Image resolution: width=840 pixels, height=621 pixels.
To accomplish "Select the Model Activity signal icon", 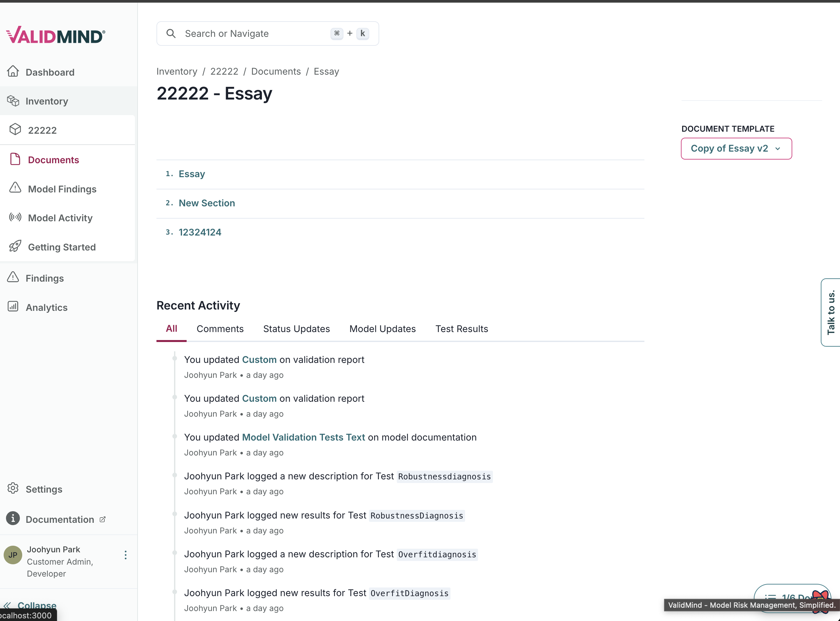I will point(15,217).
